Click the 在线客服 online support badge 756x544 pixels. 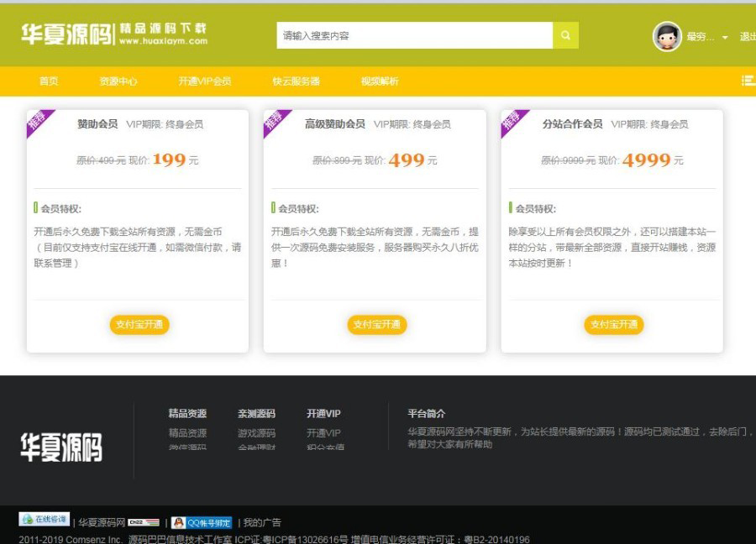(x=45, y=520)
